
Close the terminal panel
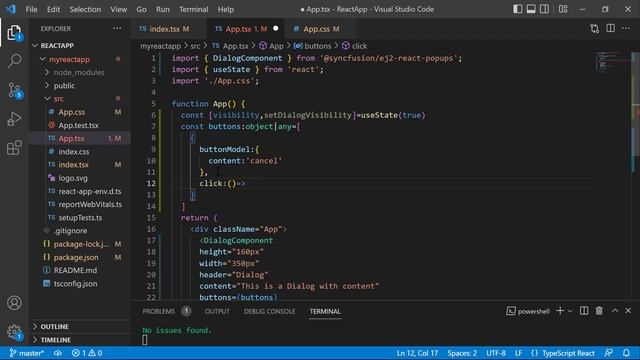[628, 311]
